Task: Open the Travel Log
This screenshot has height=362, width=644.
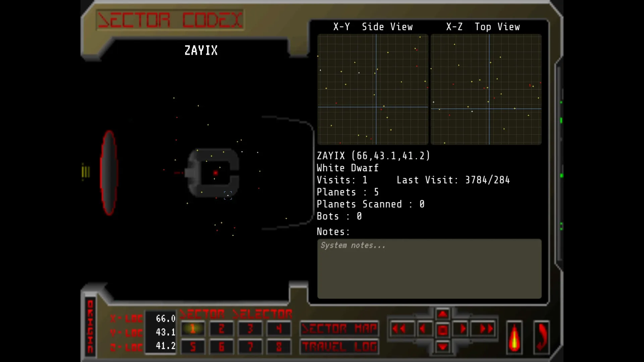Action: [x=339, y=347]
